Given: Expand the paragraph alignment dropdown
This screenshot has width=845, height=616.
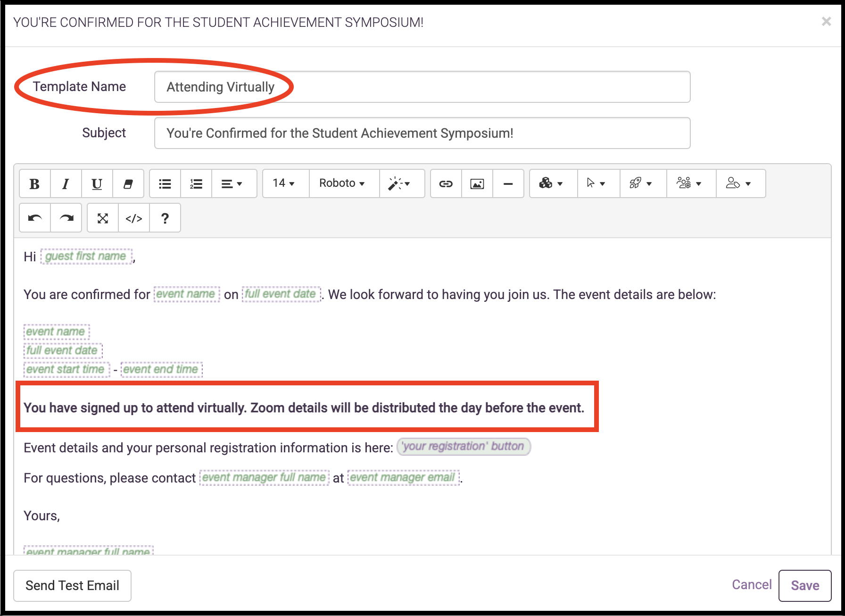Looking at the screenshot, I should coord(232,184).
